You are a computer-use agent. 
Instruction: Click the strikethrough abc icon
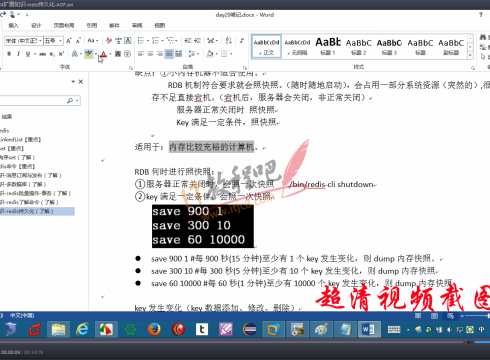tap(42, 54)
